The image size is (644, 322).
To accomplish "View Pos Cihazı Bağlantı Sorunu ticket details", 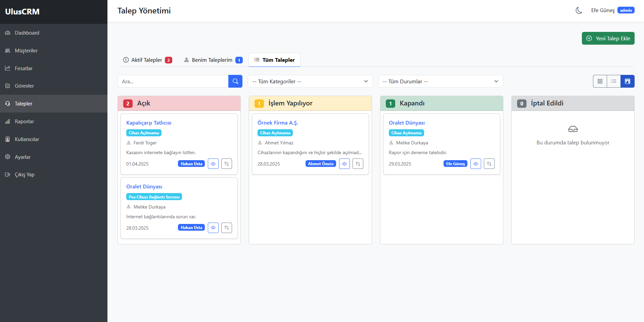I will point(213,228).
